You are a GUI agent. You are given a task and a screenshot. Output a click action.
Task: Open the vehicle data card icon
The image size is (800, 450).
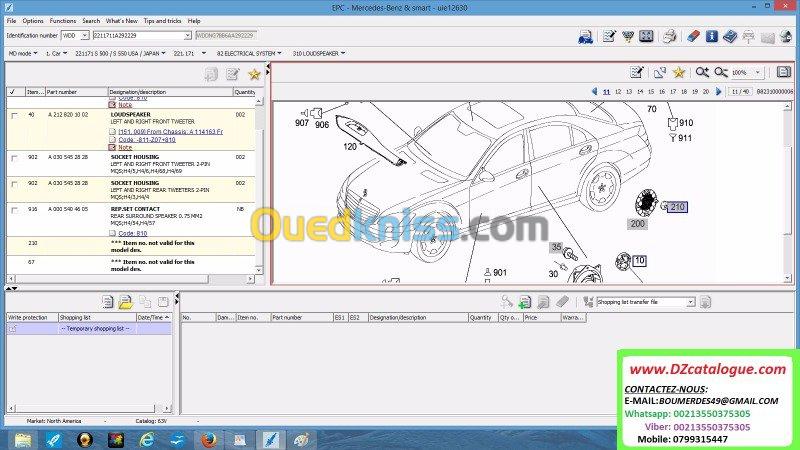(x=585, y=36)
